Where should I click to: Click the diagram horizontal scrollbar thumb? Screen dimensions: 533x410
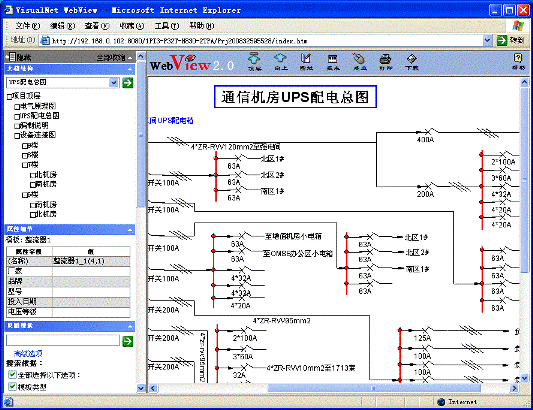coord(374,388)
